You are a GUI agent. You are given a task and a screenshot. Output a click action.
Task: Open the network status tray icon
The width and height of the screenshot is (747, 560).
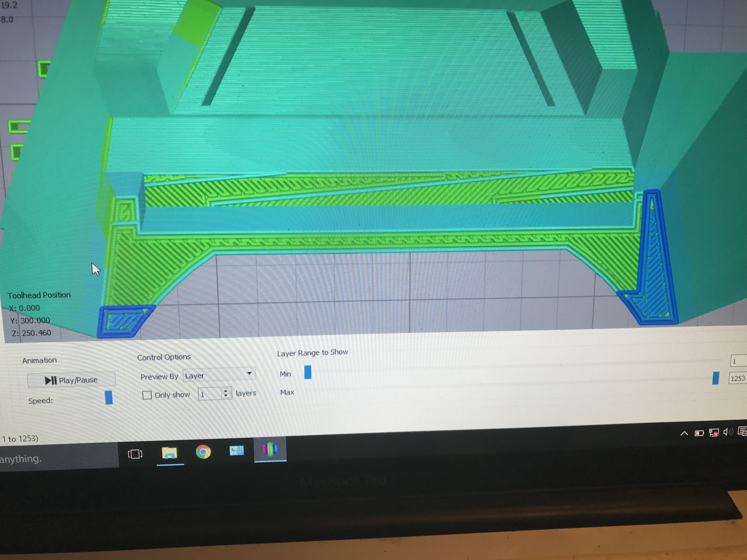click(x=714, y=433)
